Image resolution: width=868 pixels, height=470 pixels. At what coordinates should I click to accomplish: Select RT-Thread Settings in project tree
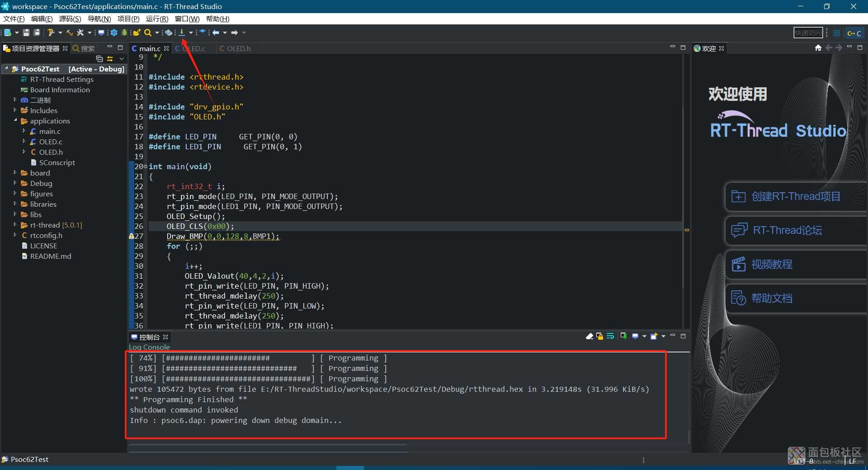click(x=62, y=79)
